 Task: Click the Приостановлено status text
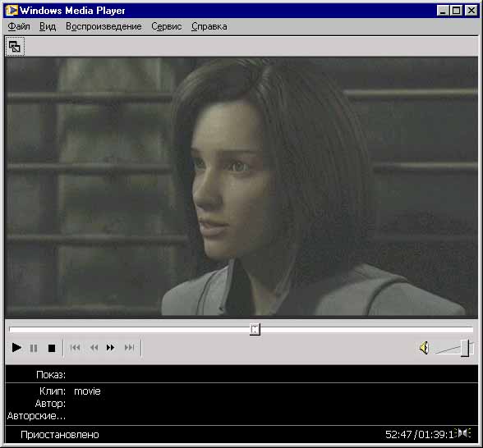[x=60, y=435]
